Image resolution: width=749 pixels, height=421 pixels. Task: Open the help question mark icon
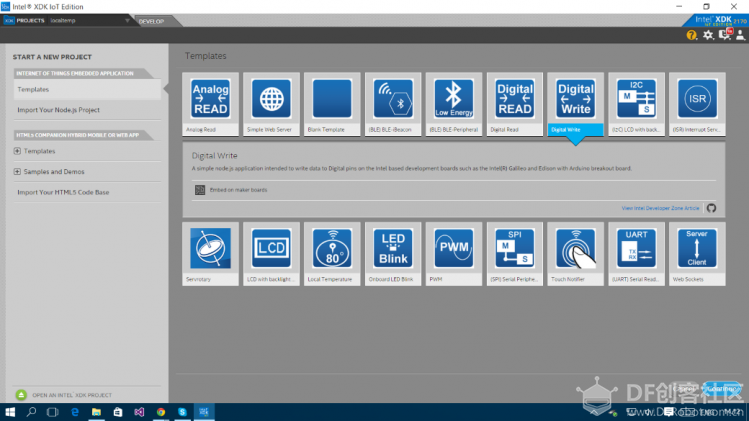[691, 35]
